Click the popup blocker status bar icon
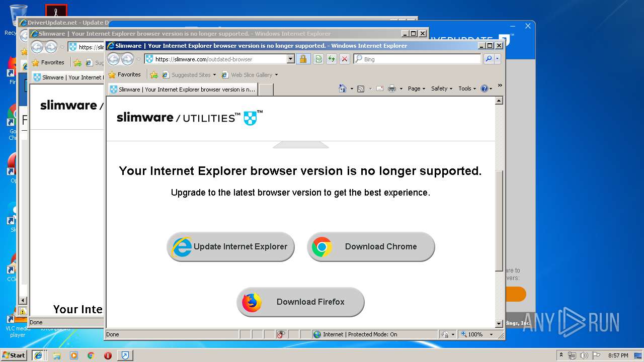 (281, 334)
